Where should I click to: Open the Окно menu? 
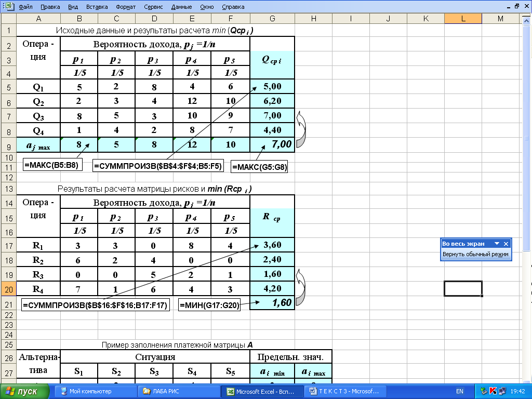pyautogui.click(x=207, y=6)
